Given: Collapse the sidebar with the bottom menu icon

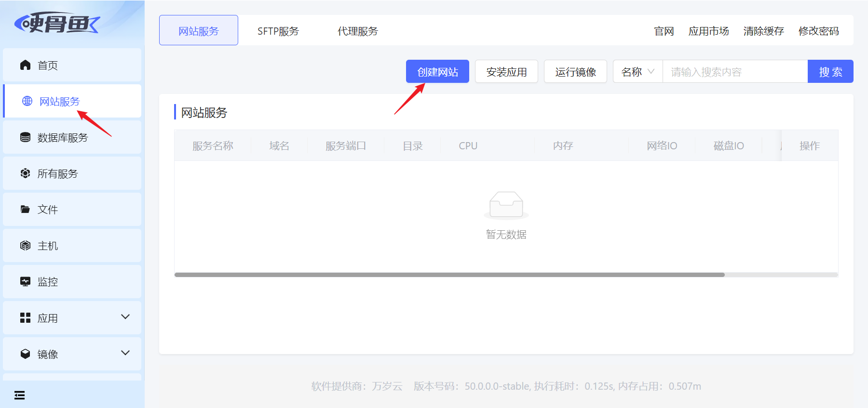Looking at the screenshot, I should (20, 395).
